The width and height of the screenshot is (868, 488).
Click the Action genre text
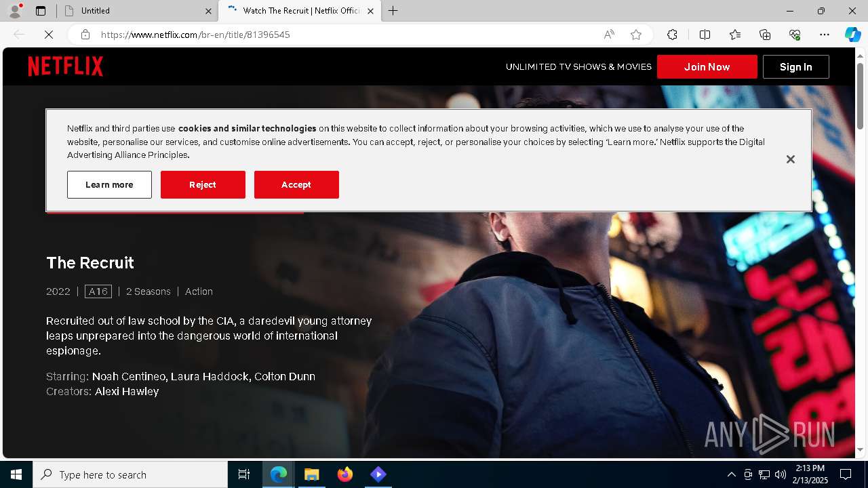[x=199, y=291]
